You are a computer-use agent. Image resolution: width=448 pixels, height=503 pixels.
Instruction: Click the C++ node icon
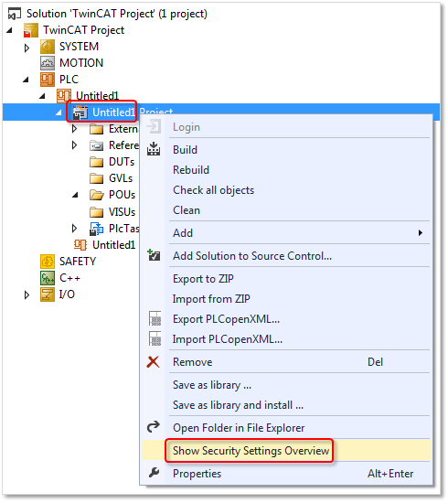pos(48,278)
